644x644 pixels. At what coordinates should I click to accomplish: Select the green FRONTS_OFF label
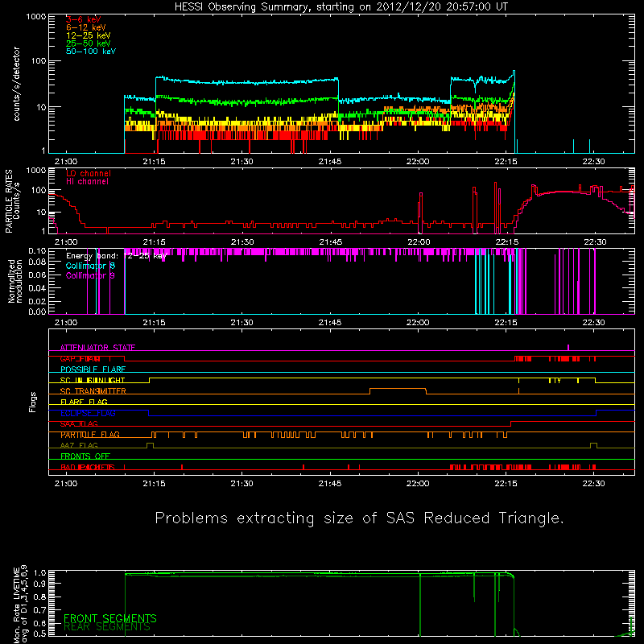click(85, 456)
